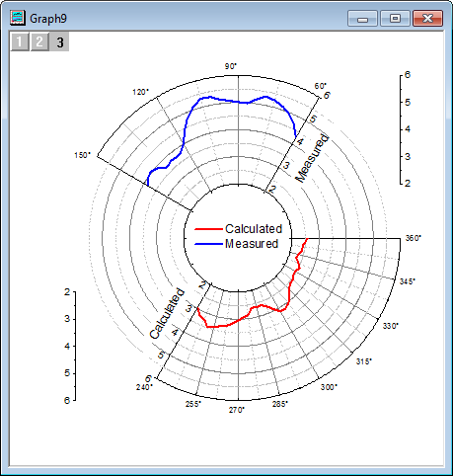Click the Graph9 window icon
The width and height of the screenshot is (453, 476).
(x=18, y=18)
